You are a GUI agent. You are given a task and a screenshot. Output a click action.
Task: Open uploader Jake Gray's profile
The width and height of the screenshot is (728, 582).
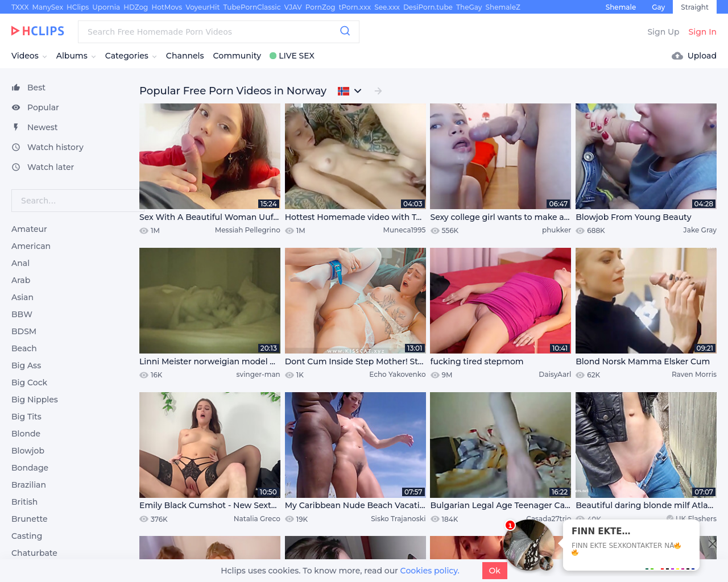700,230
